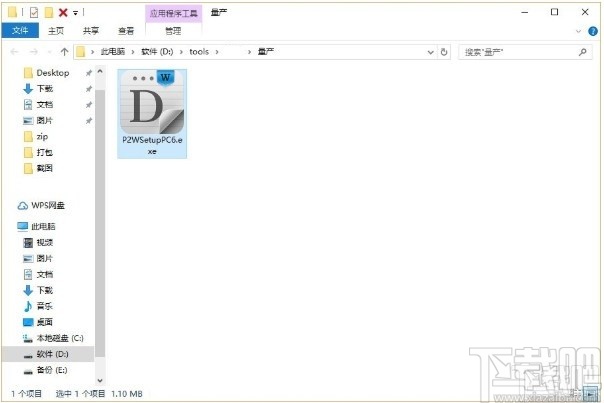Open 备份 (E:) drive

pos(52,370)
